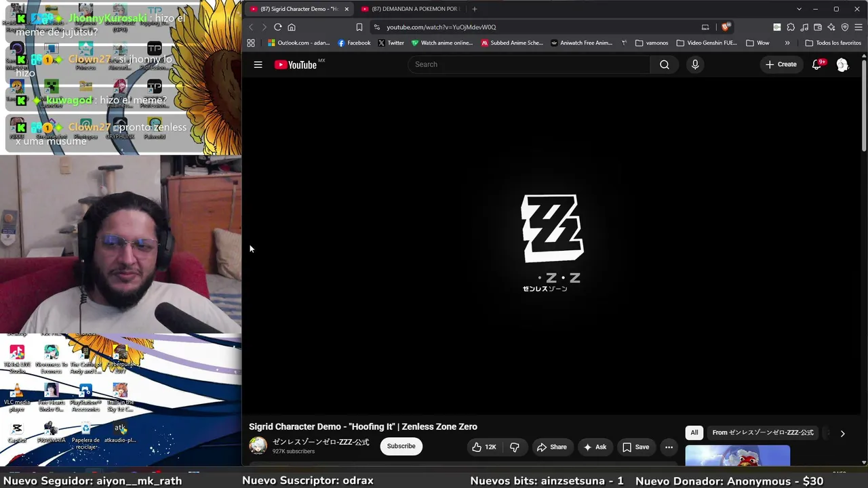Open the vamonos bookmarks folder
This screenshot has width=868, height=488.
click(x=652, y=43)
